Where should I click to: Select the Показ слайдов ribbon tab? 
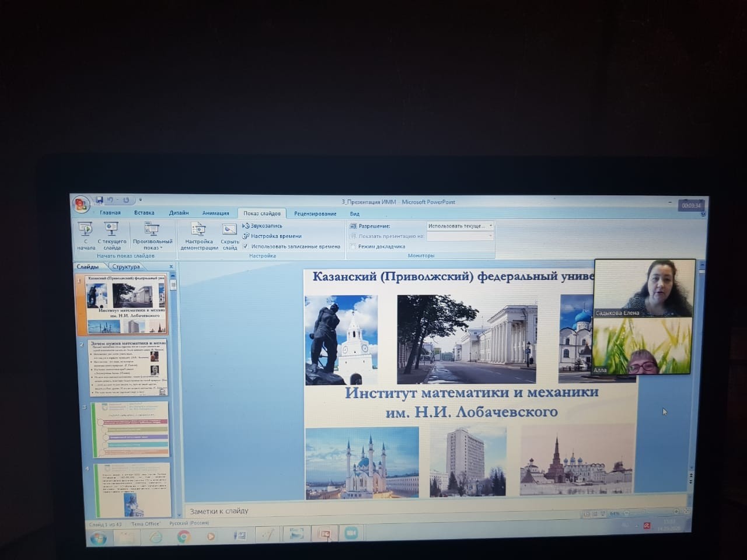coord(262,213)
